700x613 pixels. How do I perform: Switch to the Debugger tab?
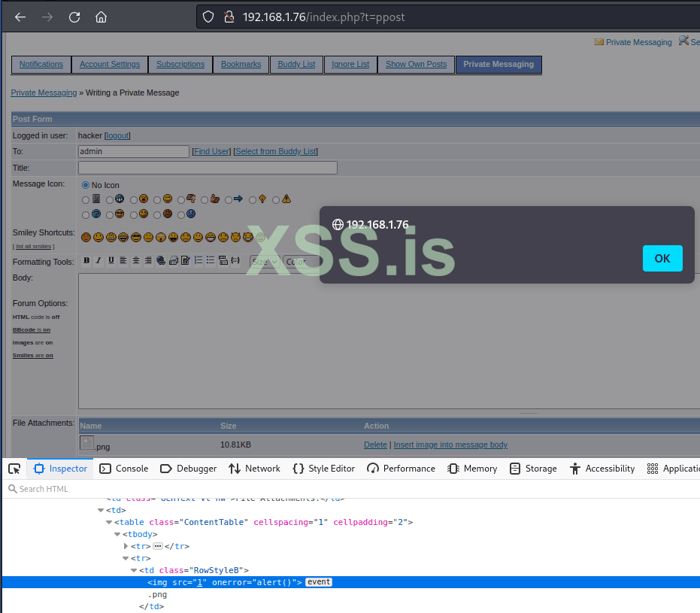189,469
